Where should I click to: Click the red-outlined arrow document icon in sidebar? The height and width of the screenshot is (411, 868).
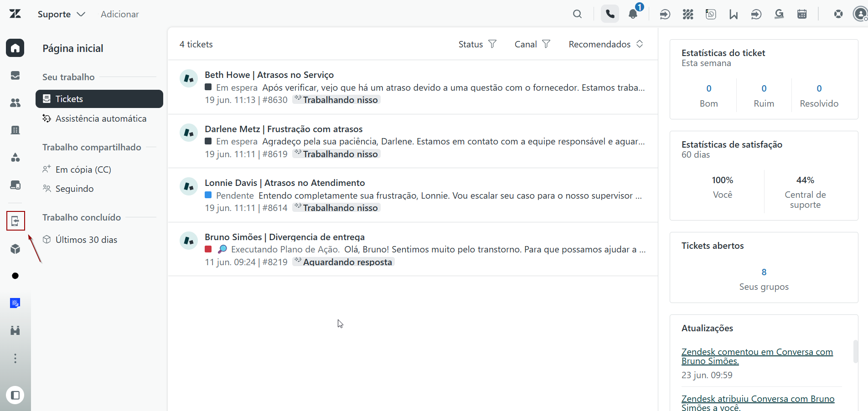[15, 221]
